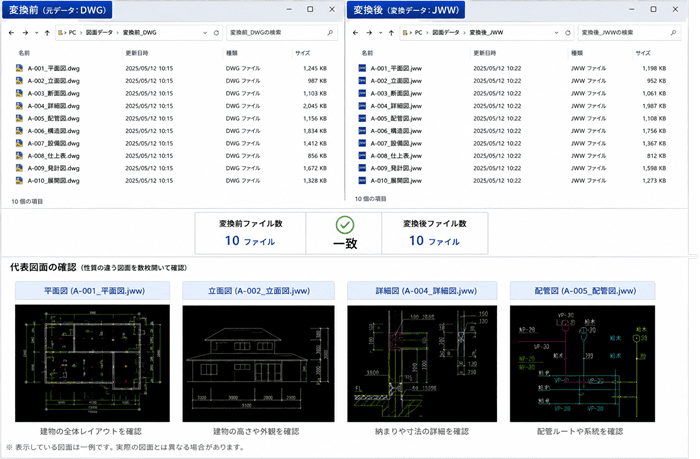Select the A-007_設備図.dwg file name
700x459 pixels.
tap(54, 143)
